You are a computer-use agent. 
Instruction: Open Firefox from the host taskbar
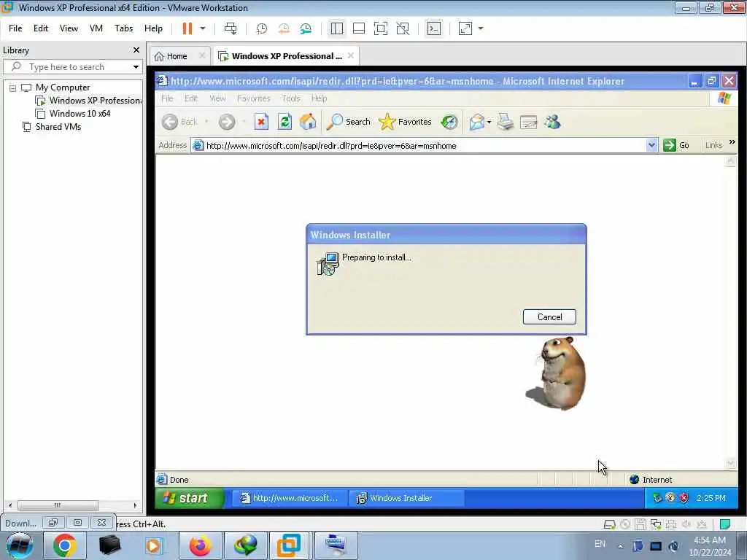pyautogui.click(x=200, y=545)
